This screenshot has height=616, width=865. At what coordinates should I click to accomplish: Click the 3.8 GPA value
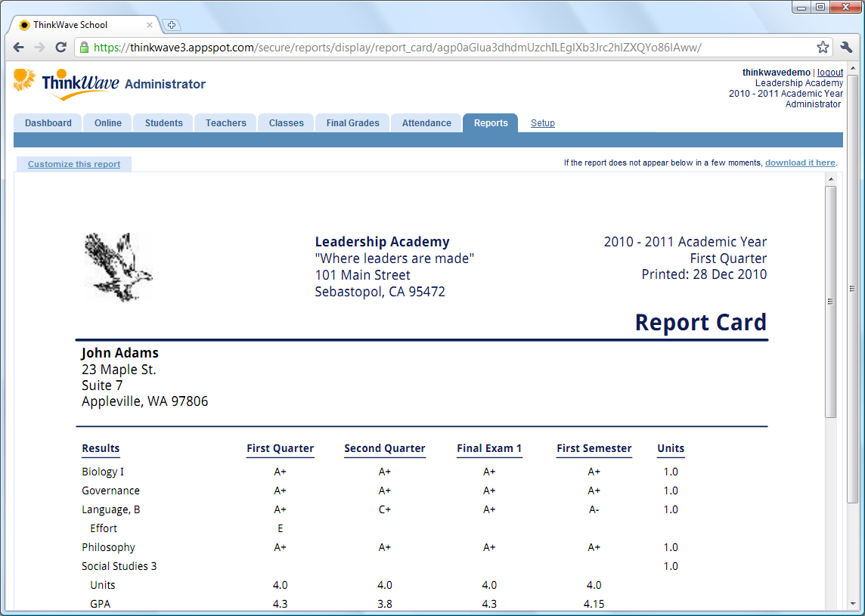385,604
